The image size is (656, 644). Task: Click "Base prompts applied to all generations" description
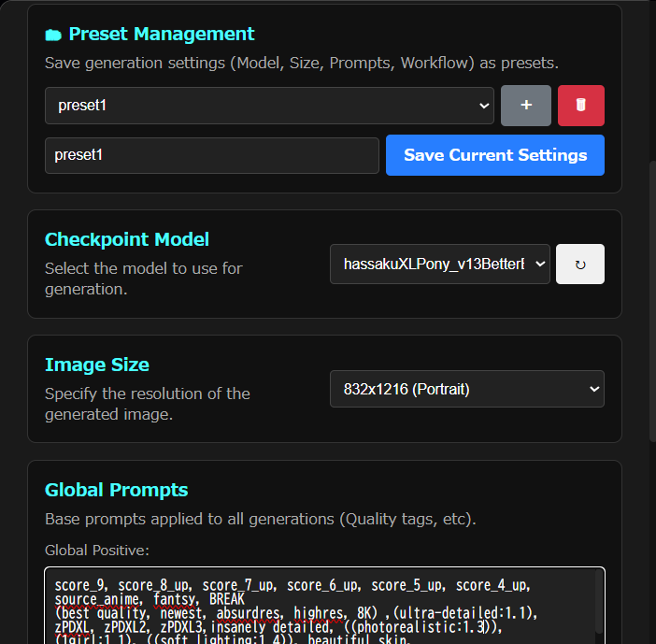(x=260, y=519)
